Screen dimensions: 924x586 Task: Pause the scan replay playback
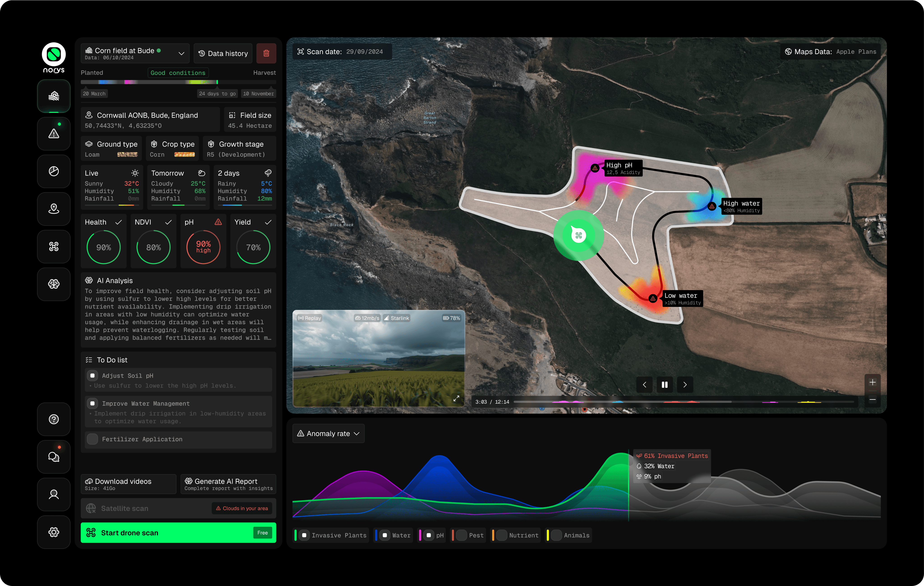click(x=665, y=384)
